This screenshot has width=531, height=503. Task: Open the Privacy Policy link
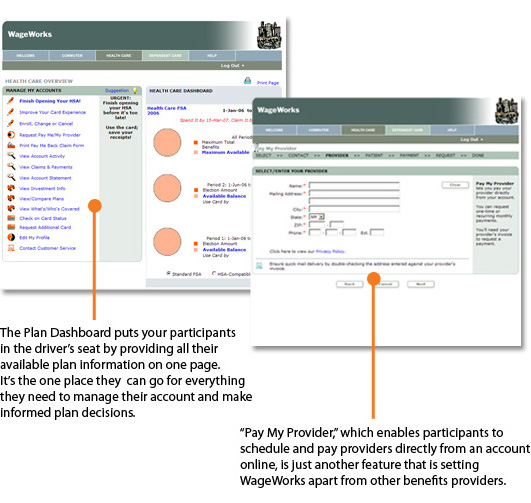330,251
